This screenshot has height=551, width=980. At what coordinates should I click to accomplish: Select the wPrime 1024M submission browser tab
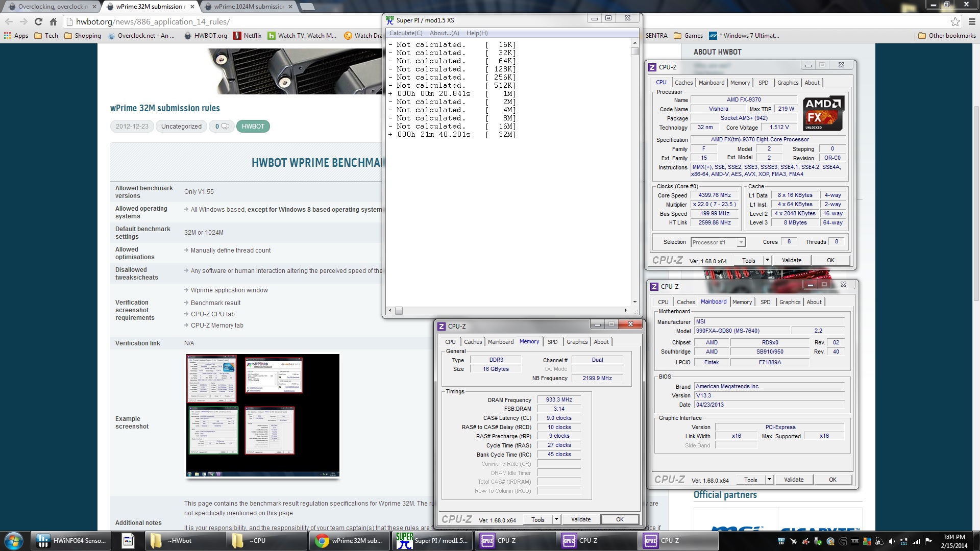(249, 7)
